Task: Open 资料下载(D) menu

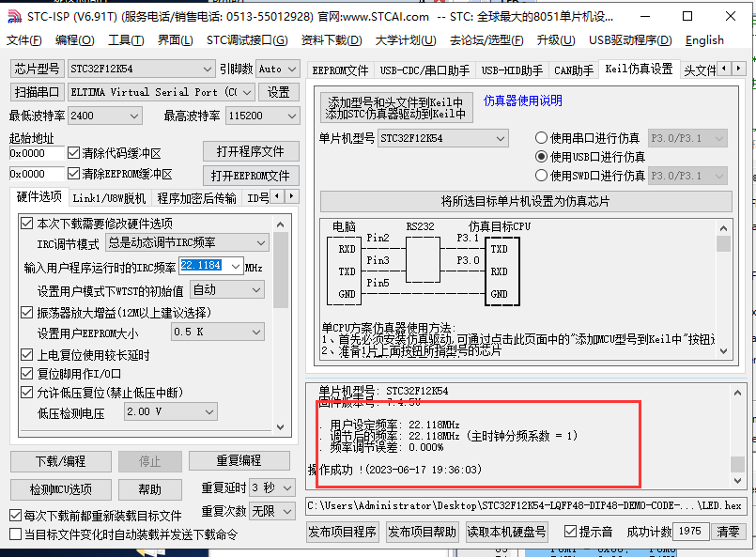Action: coord(332,40)
